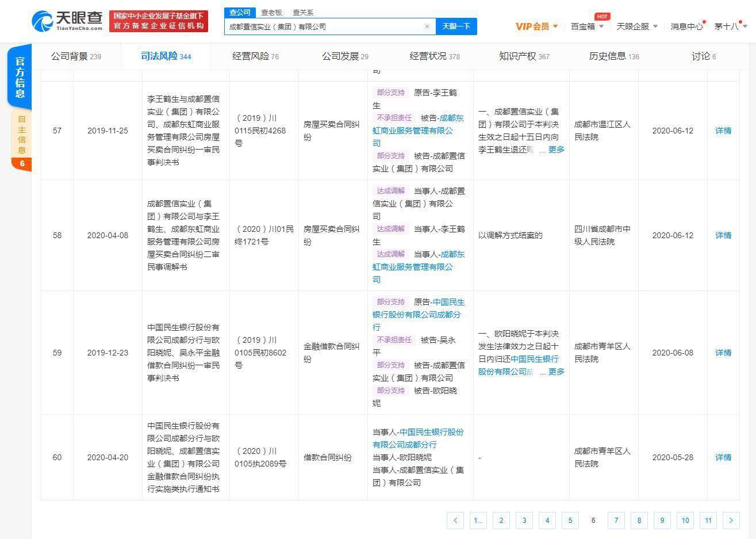Go to page 4
Screen dimensions: 756x539
(547, 520)
